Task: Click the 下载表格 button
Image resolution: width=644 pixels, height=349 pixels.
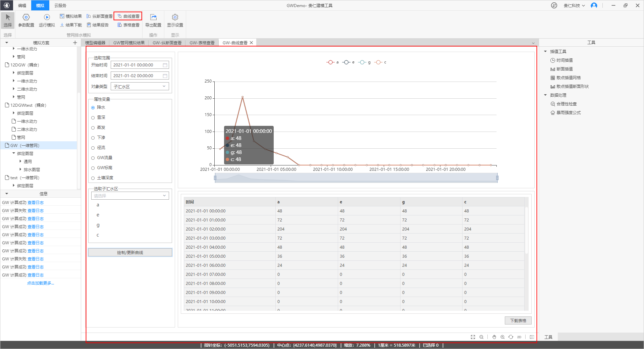Action: 518,321
